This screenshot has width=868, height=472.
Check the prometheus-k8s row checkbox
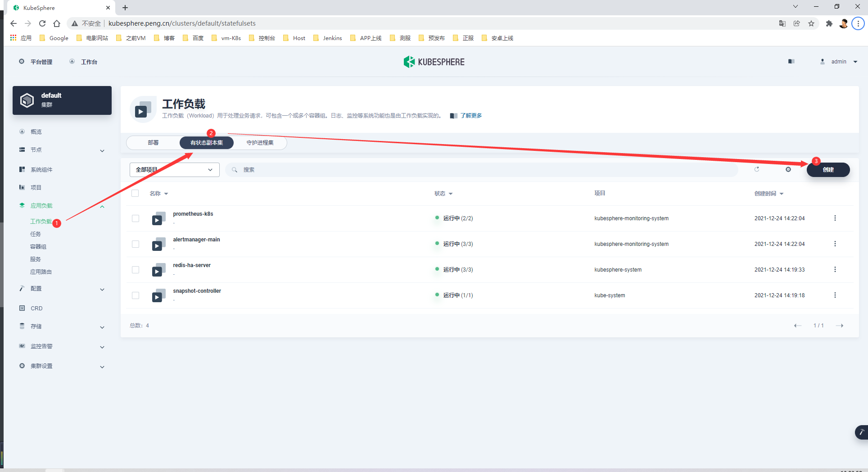[x=136, y=218]
